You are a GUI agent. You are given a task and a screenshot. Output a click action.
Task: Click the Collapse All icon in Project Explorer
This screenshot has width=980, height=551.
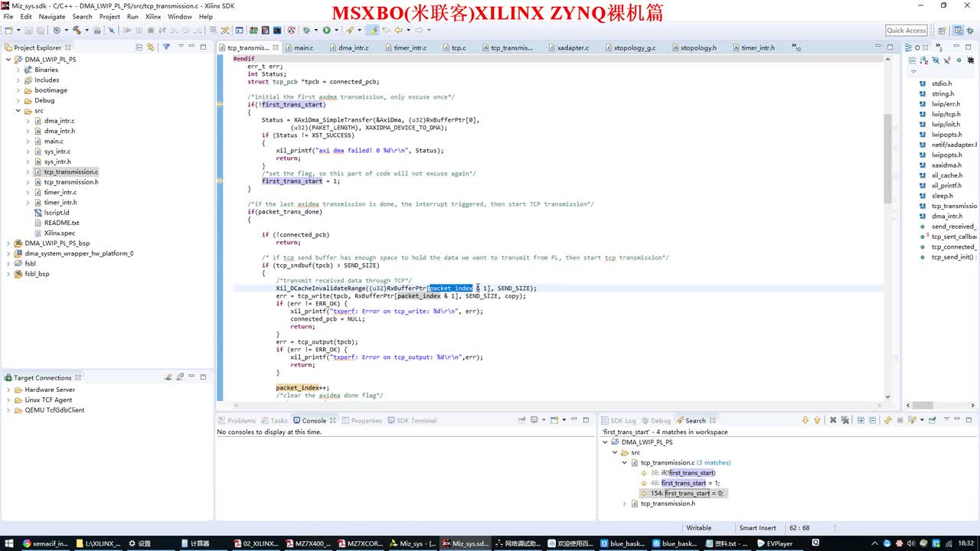click(139, 47)
